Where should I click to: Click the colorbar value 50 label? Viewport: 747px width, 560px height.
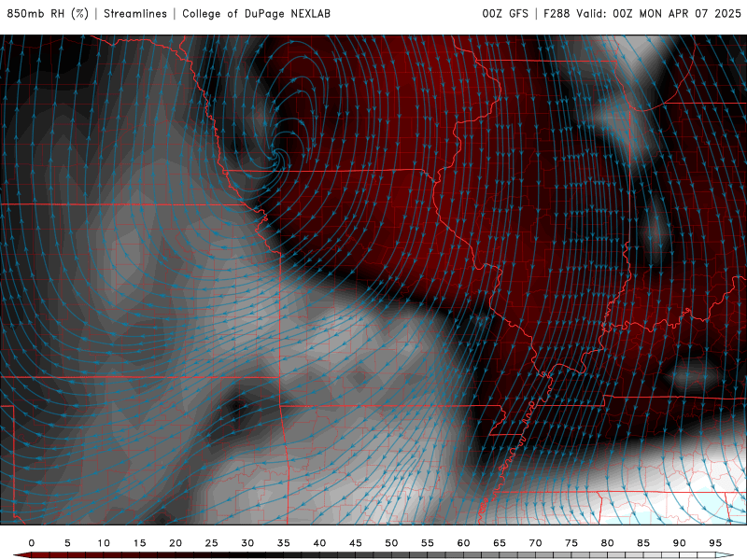coord(391,543)
